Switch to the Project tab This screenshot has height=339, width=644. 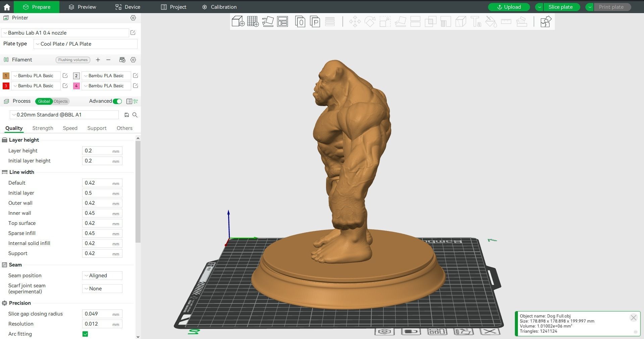tap(174, 7)
